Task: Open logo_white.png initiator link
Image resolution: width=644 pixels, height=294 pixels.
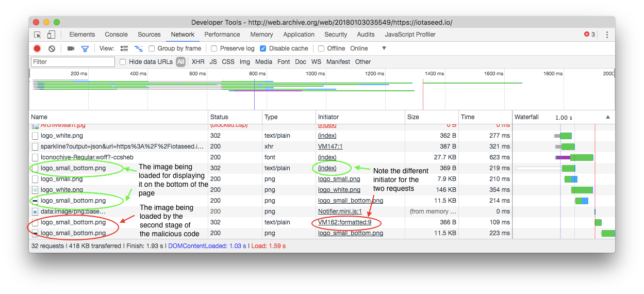Action: [x=339, y=190]
